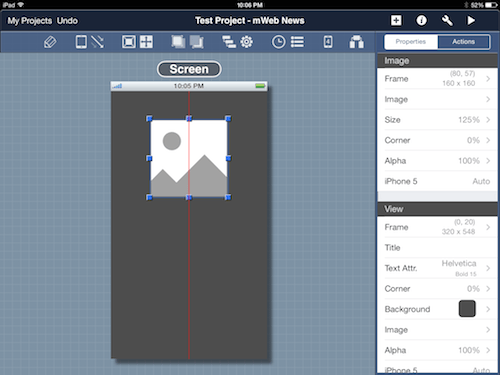Click the iPad battery indicator
Image resolution: width=500 pixels, height=375 pixels.
(491, 5)
